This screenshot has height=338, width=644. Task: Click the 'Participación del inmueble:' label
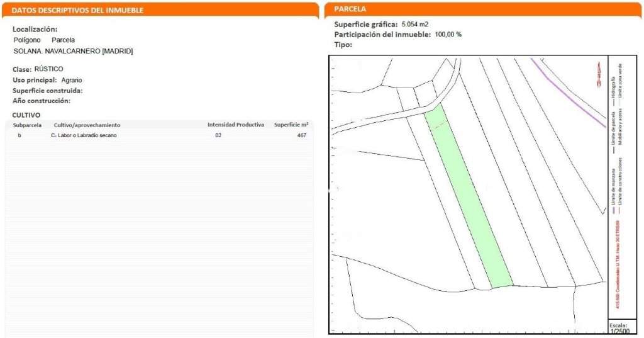382,35
